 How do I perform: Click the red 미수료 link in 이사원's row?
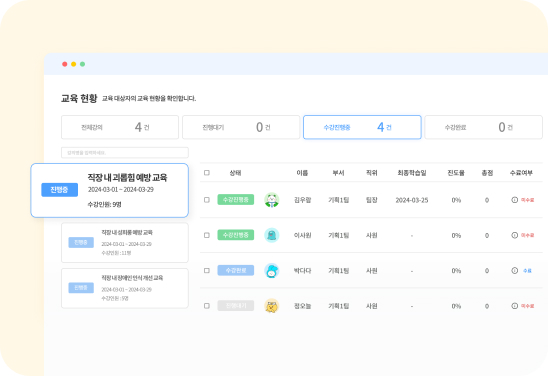[527, 235]
